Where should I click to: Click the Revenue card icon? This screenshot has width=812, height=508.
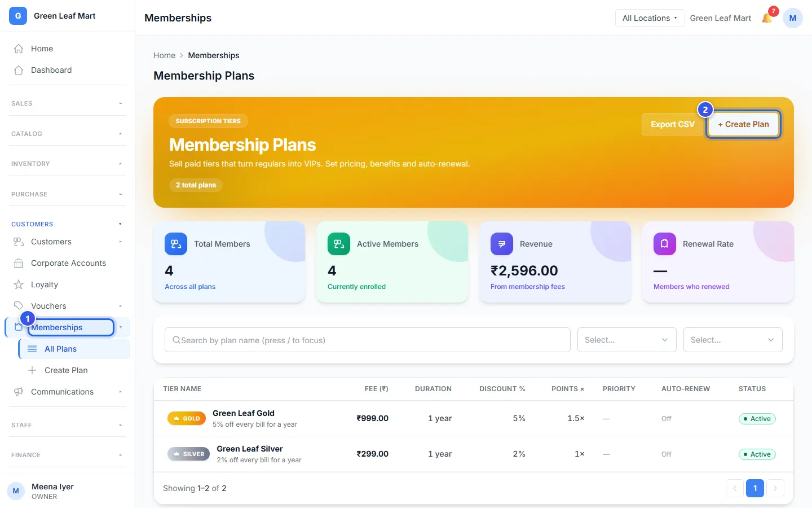[502, 244]
